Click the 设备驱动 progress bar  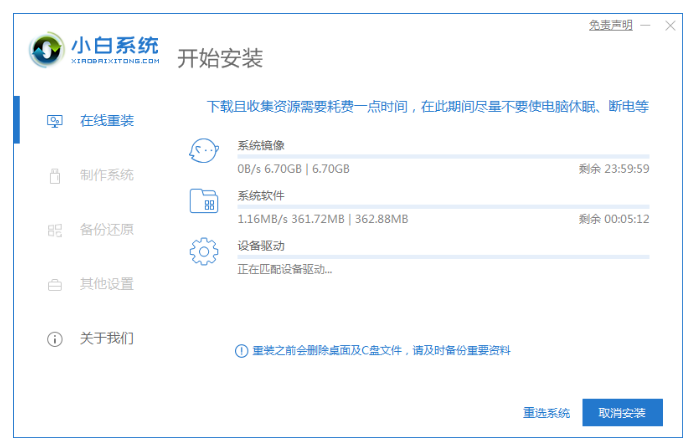(x=443, y=257)
